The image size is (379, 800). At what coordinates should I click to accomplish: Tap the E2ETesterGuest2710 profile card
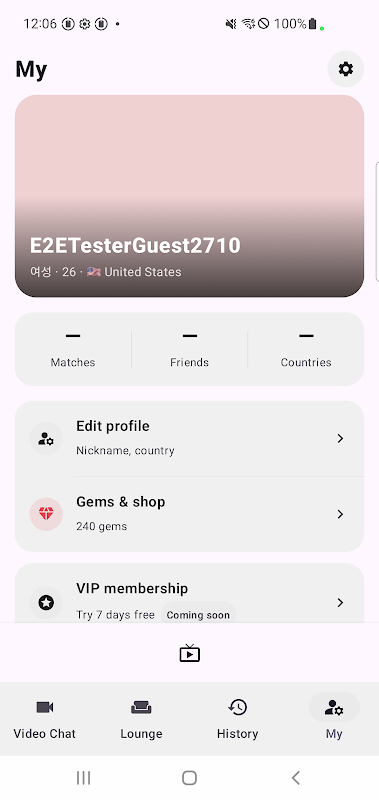point(189,196)
